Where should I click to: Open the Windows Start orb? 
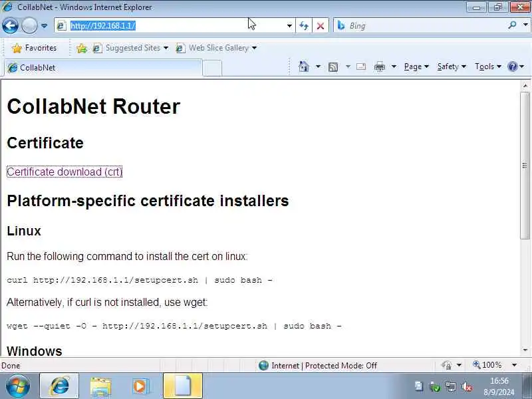pos(18,386)
